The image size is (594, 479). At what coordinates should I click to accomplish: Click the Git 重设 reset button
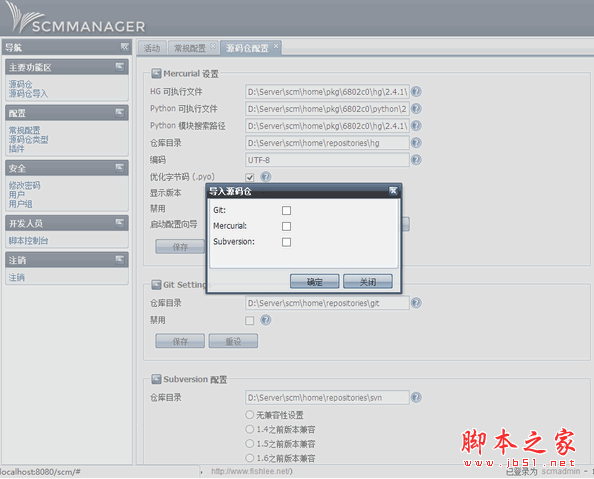(233, 341)
